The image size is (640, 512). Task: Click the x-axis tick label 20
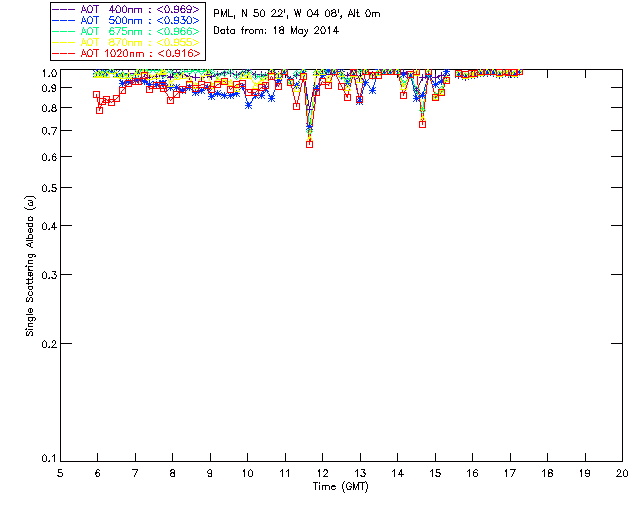(x=622, y=473)
